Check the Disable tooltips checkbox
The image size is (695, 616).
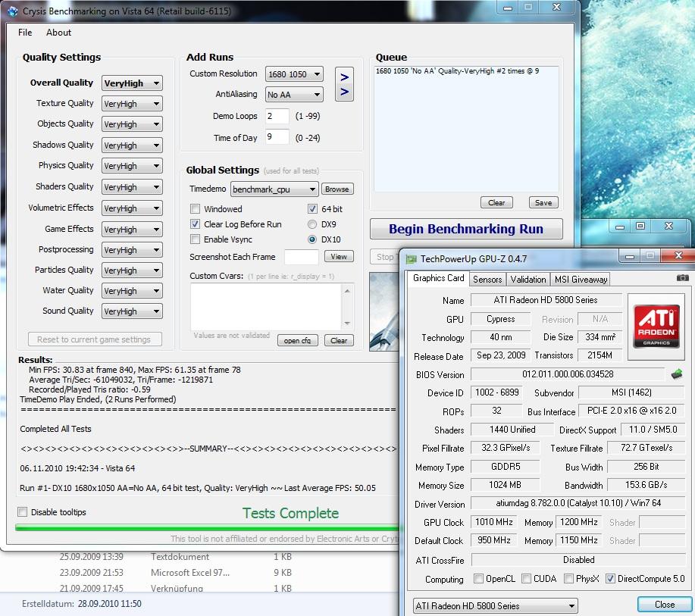[x=22, y=512]
